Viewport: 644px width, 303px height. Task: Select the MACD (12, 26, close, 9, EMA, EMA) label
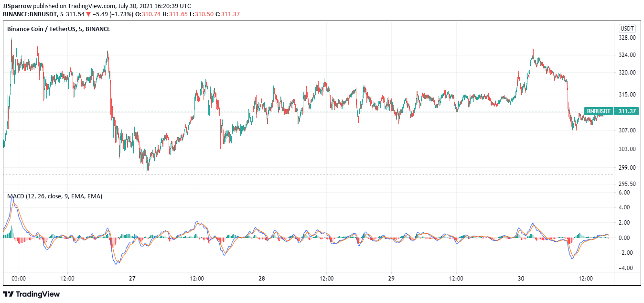54,196
